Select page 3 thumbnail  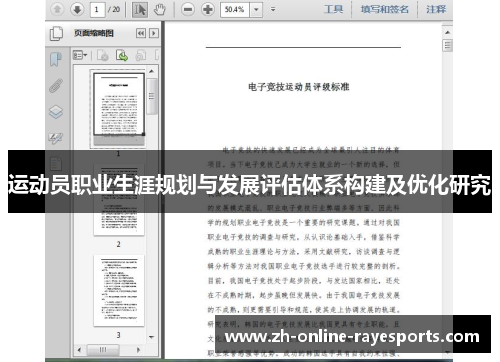coord(119,290)
